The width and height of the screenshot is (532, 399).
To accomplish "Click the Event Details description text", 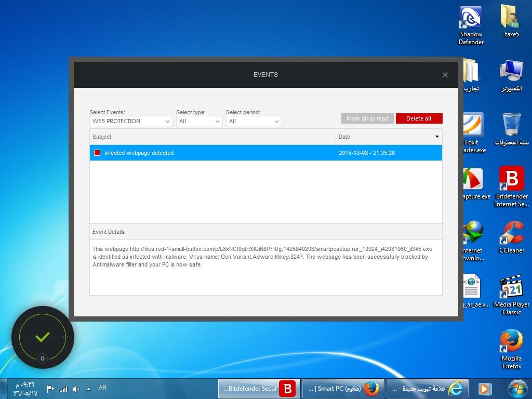I will point(262,257).
